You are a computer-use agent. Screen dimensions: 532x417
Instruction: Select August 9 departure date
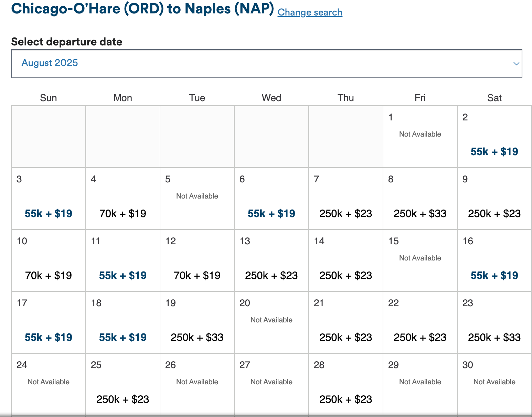[494, 214]
